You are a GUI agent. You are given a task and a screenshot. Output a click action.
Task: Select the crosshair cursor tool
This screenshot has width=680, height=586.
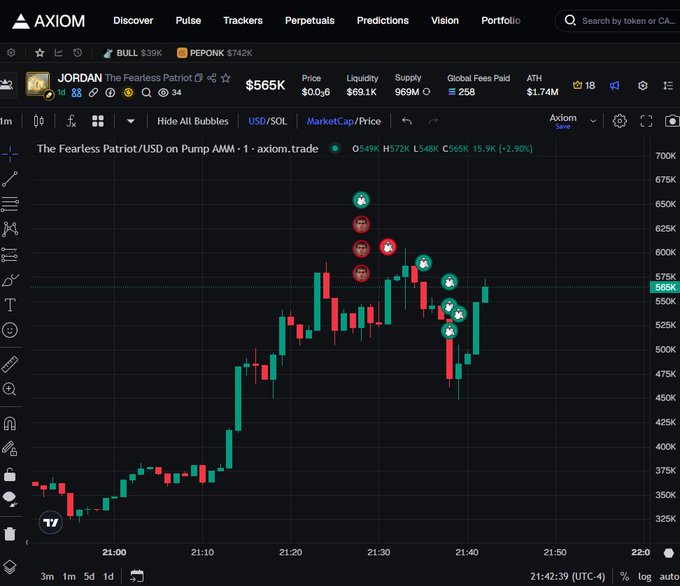point(10,154)
